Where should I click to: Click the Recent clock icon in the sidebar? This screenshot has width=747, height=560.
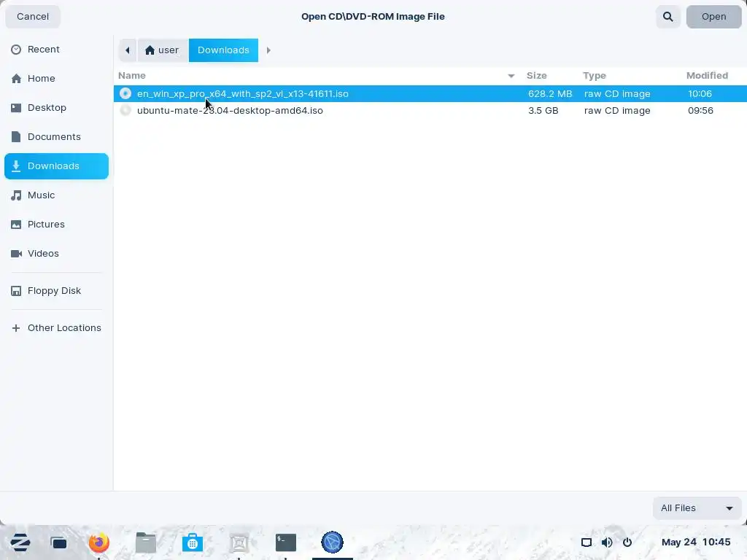pyautogui.click(x=16, y=50)
